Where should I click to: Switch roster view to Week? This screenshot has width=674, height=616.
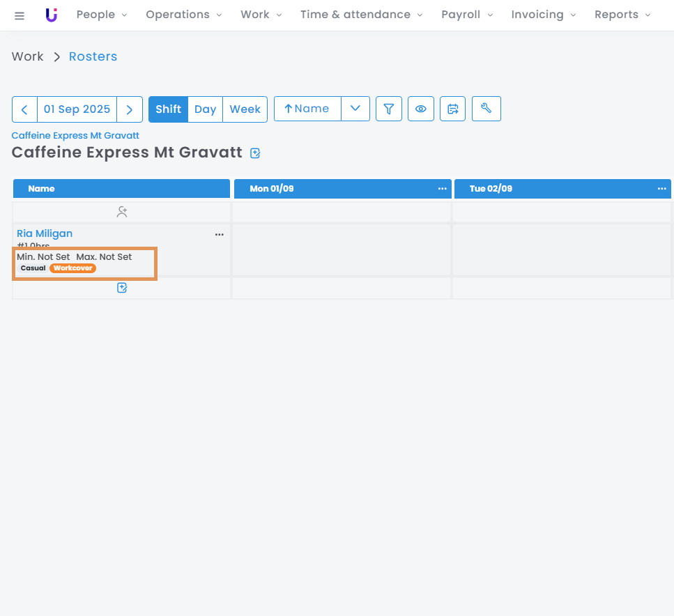click(245, 109)
